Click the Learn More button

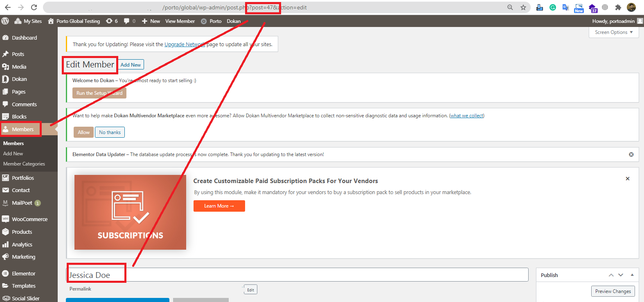tap(219, 206)
